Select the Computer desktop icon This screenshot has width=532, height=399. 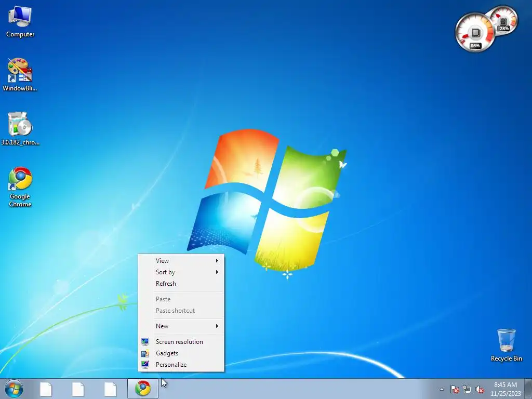[20, 22]
